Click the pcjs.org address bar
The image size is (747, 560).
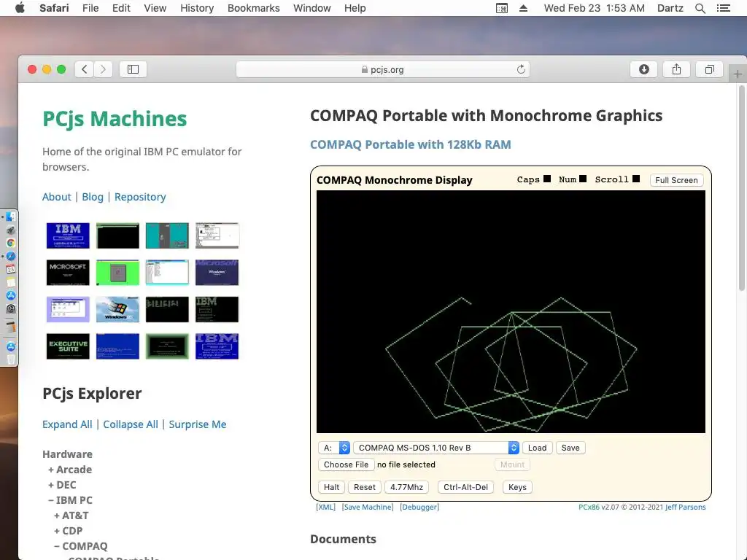click(x=382, y=69)
